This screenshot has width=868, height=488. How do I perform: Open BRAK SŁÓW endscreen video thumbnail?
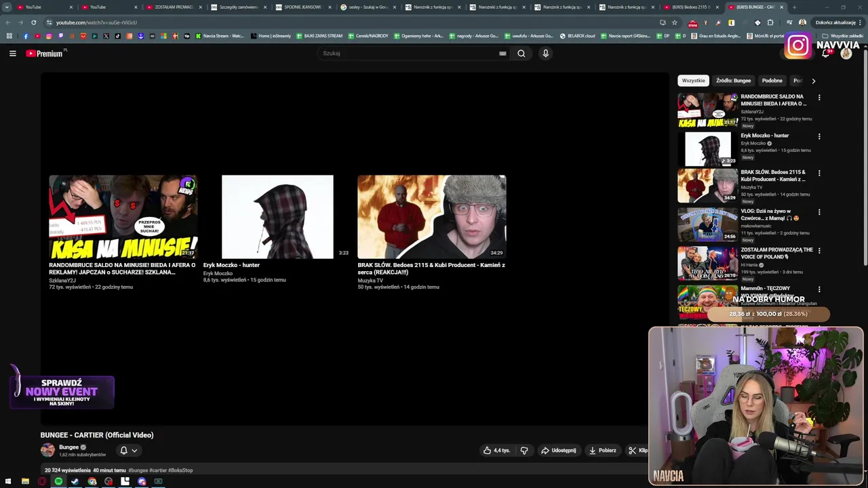(x=432, y=217)
